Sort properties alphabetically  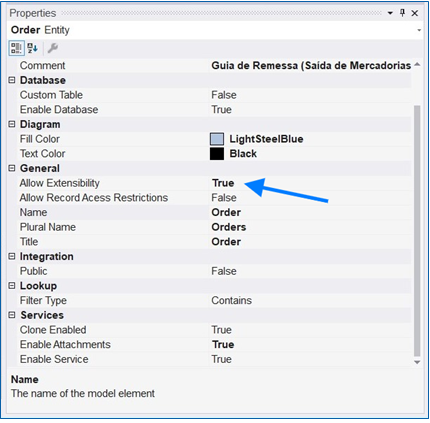point(33,48)
